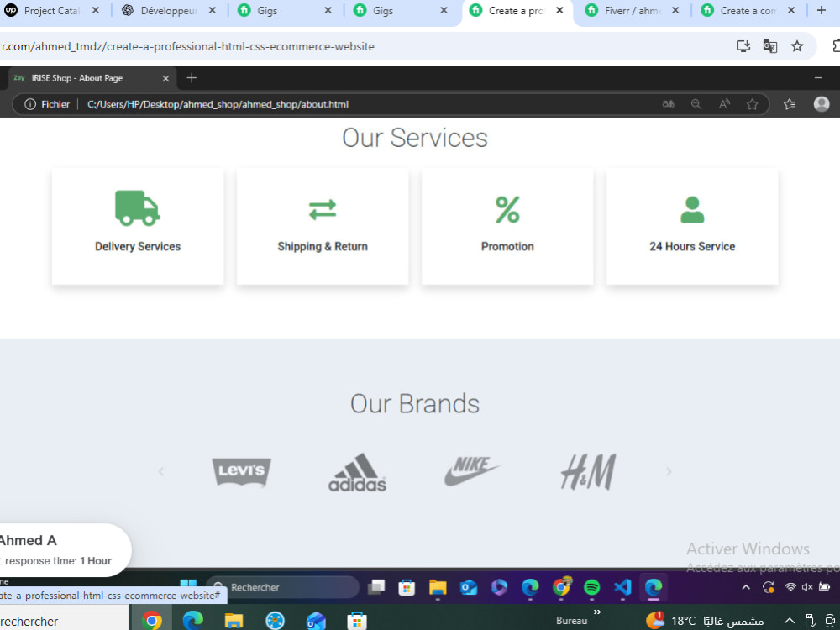
Task: Open the Levi's brand logo
Action: point(242,472)
